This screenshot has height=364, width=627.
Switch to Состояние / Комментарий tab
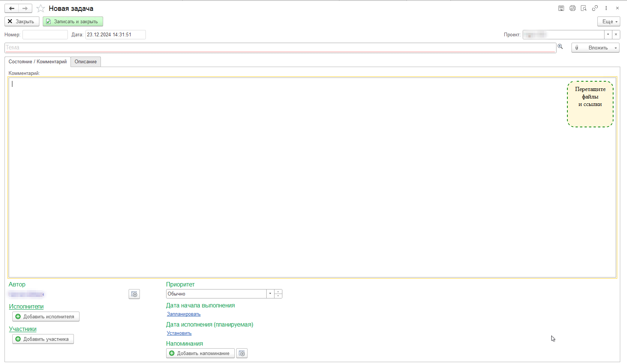point(37,61)
